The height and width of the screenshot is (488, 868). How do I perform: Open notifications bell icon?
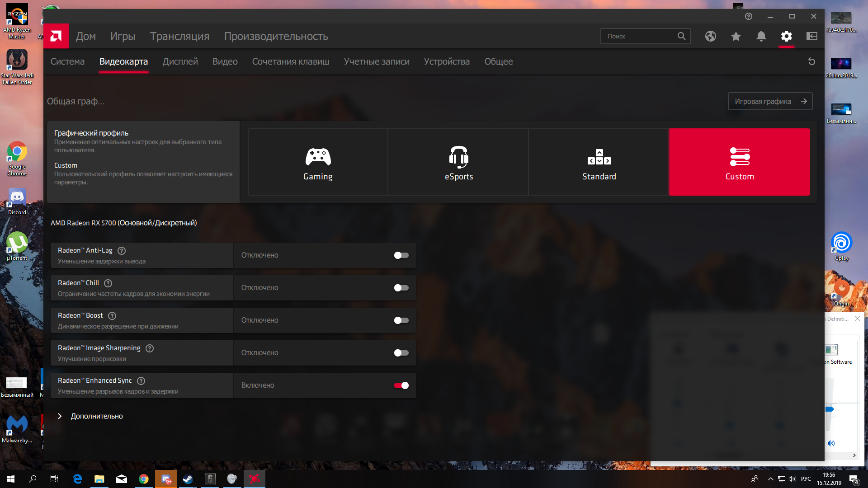coord(761,36)
